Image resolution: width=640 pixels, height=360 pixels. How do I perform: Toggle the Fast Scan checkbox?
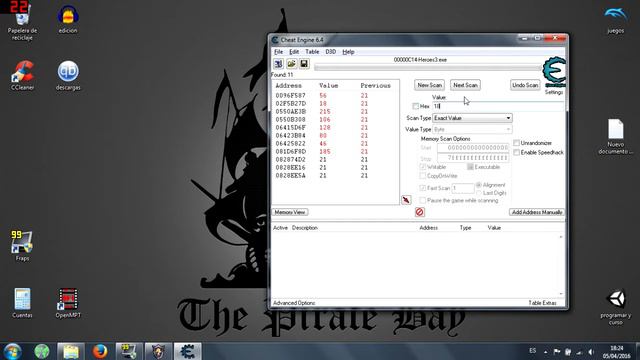422,188
